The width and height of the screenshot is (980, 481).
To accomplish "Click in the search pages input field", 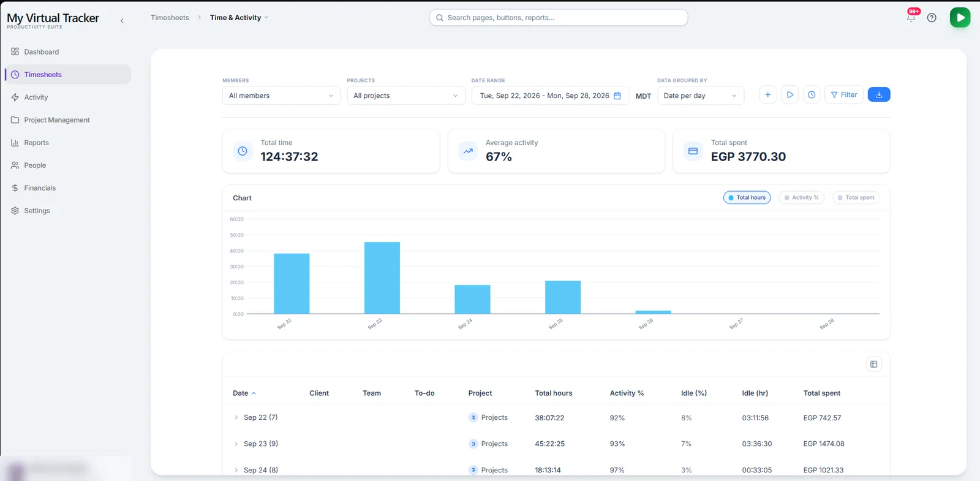I will (559, 18).
